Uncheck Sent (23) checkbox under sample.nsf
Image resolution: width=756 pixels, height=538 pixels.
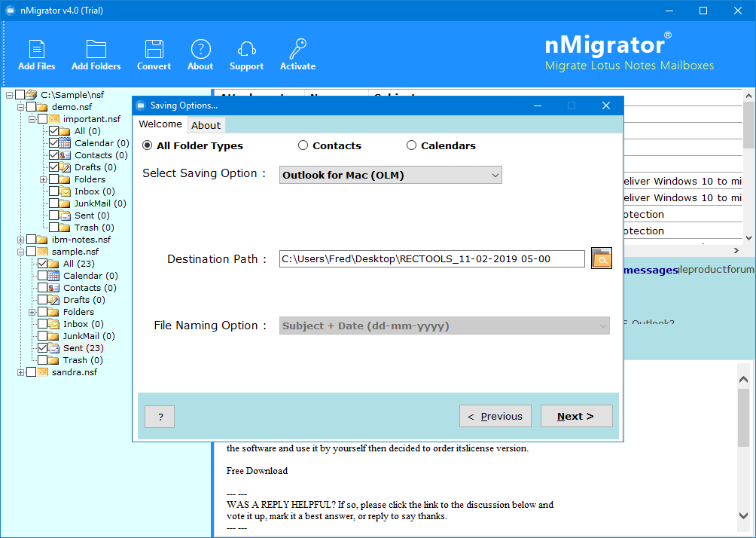42,348
